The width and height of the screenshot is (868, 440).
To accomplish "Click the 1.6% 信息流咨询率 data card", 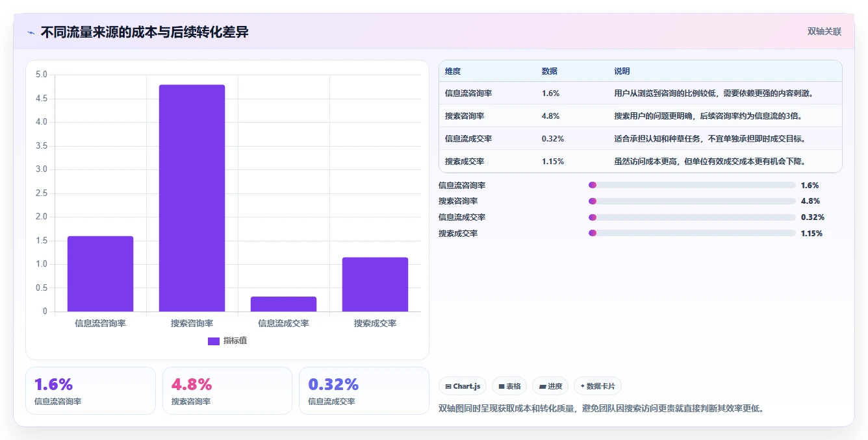I will click(x=90, y=391).
